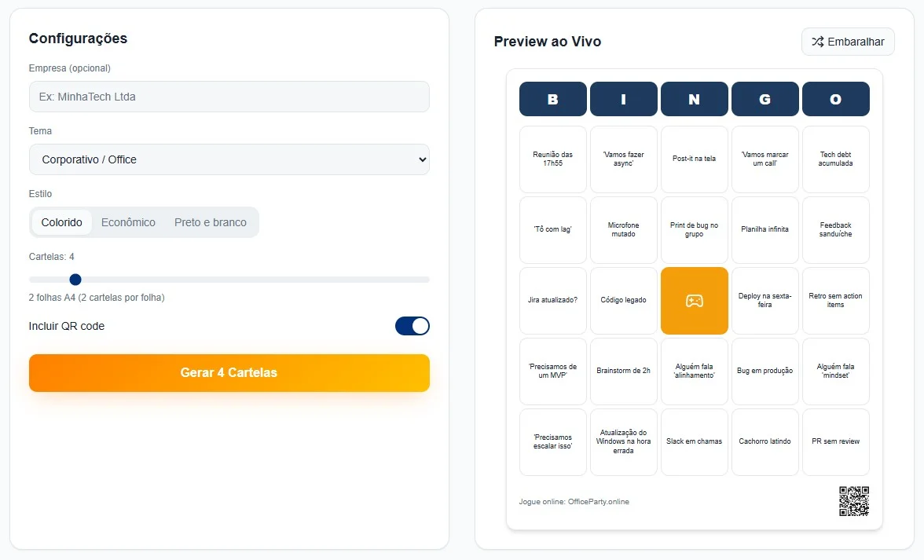Click the Cartelas quantity slider handle

75,279
